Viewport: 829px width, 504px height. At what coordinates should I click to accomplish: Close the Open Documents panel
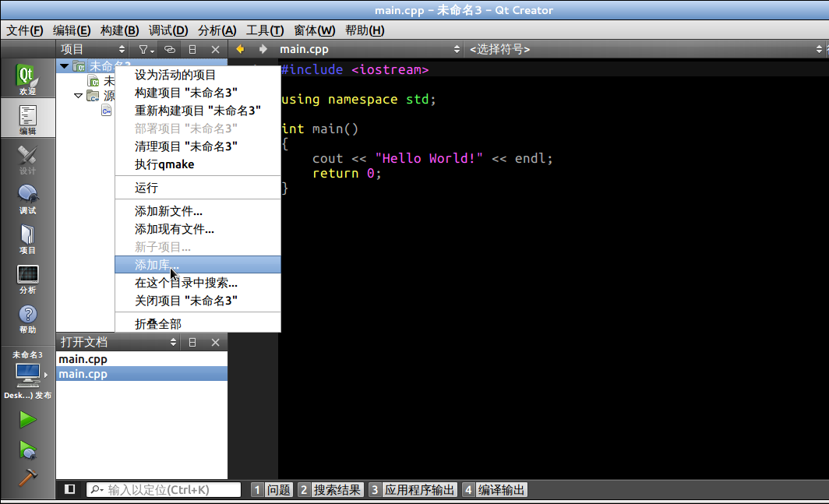point(215,342)
